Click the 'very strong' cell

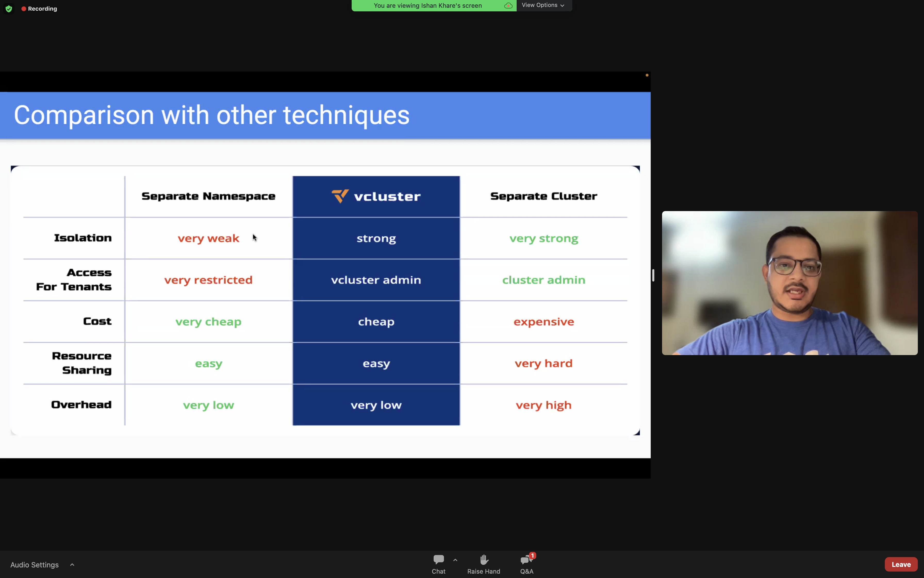544,238
